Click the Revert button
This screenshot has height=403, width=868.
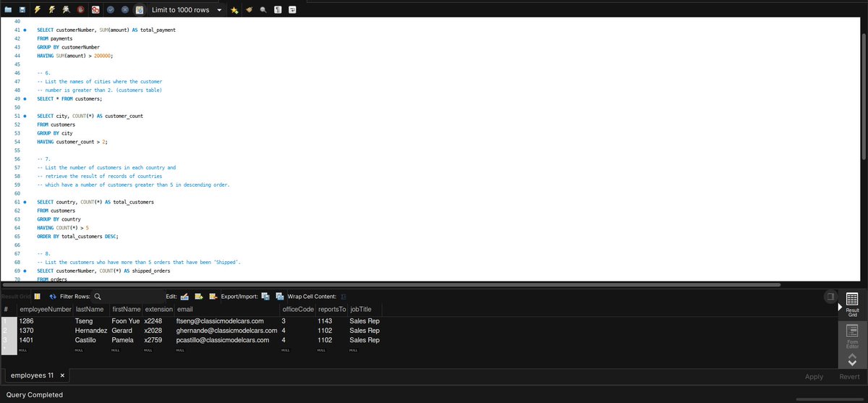(x=849, y=376)
